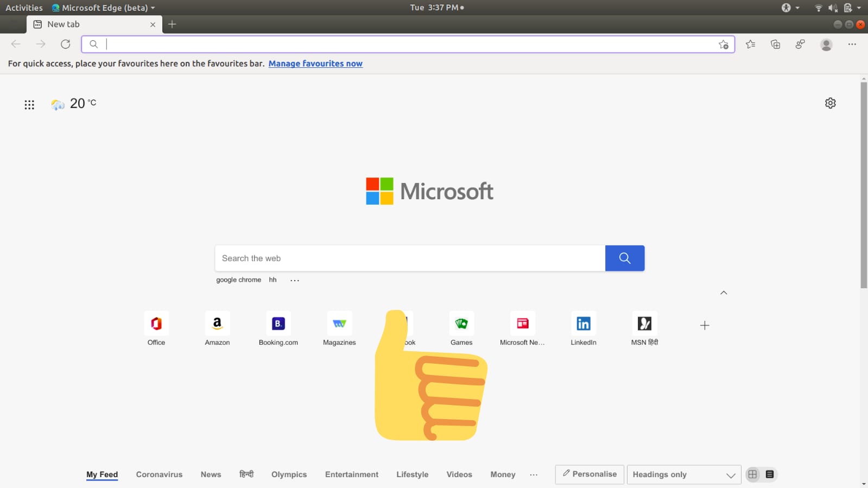The height and width of the screenshot is (488, 868).
Task: Open accessibility menu in top bar
Action: [790, 8]
